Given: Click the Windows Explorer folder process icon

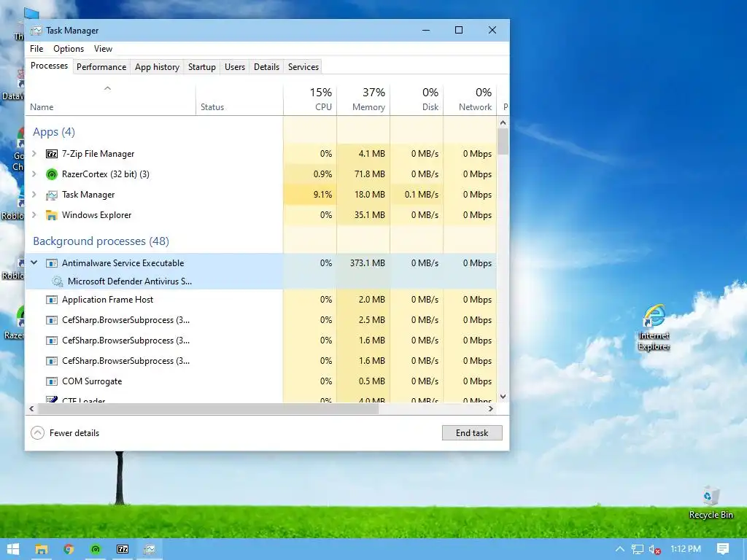Looking at the screenshot, I should (x=52, y=215).
